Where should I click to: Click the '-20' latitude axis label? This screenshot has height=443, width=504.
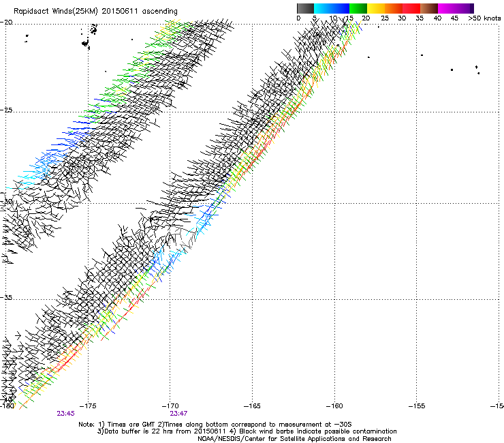[6, 22]
